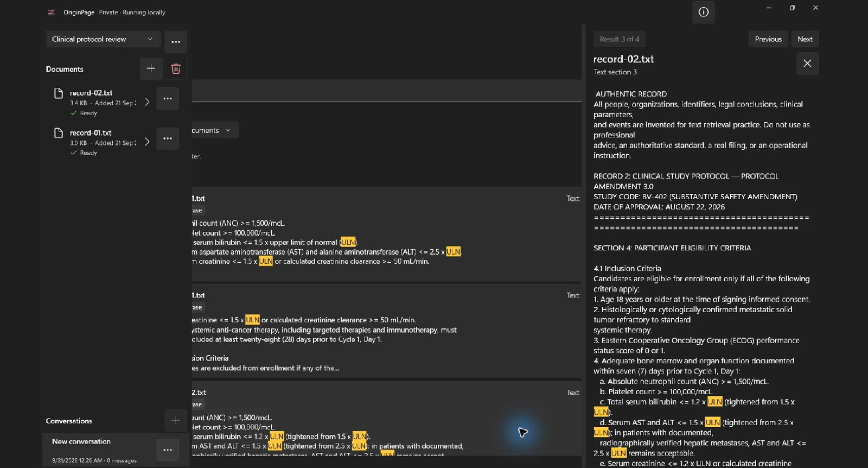Open the info icon in title bar
This screenshot has width=868, height=468.
[x=703, y=12]
